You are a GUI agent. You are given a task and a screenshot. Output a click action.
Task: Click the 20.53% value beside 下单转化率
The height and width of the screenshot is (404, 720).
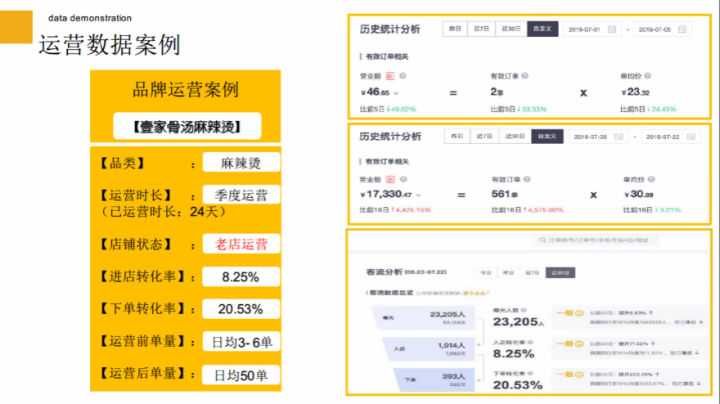click(x=241, y=309)
